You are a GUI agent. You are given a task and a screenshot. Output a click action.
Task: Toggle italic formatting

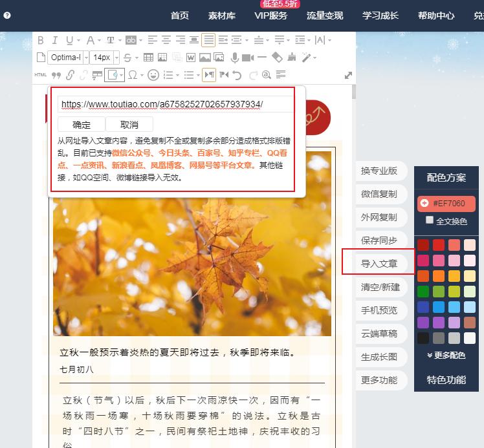54,40
